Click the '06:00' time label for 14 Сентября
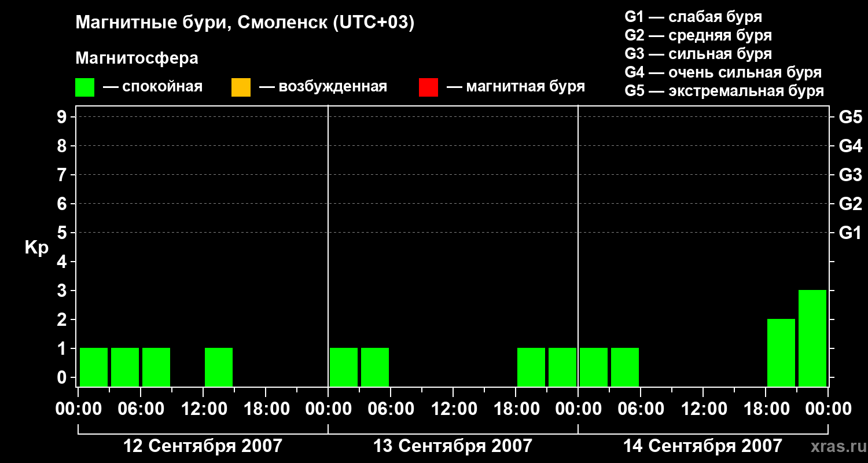This screenshot has height=463, width=868. click(x=641, y=409)
